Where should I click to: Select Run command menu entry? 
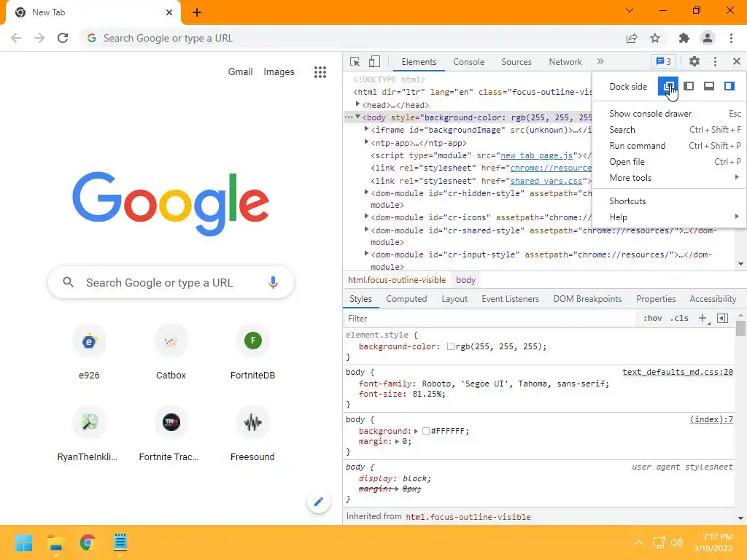coord(670,146)
